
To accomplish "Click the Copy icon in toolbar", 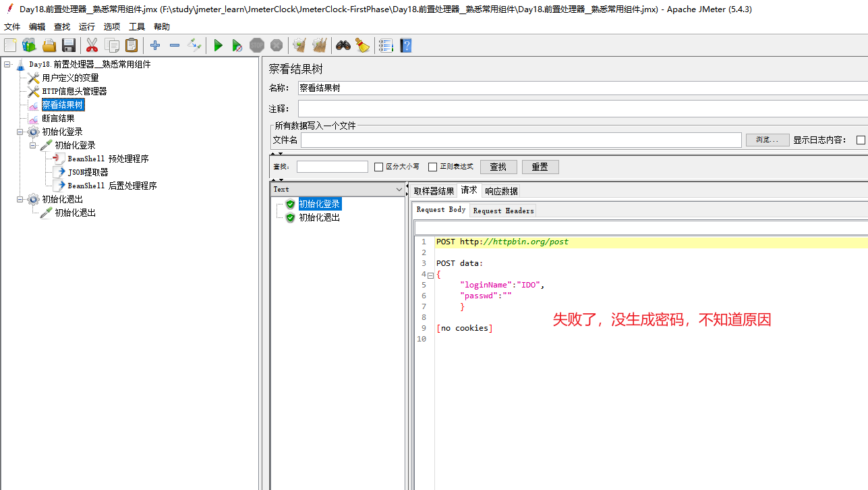I will click(112, 45).
